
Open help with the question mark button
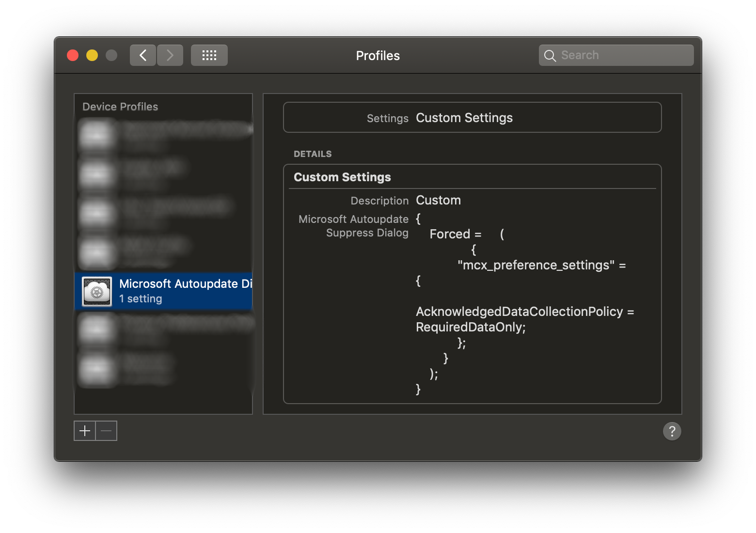coord(672,431)
